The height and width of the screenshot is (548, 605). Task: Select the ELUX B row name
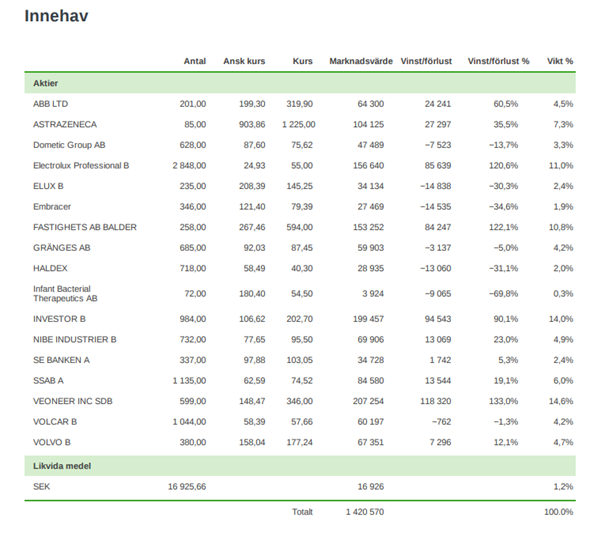[48, 186]
